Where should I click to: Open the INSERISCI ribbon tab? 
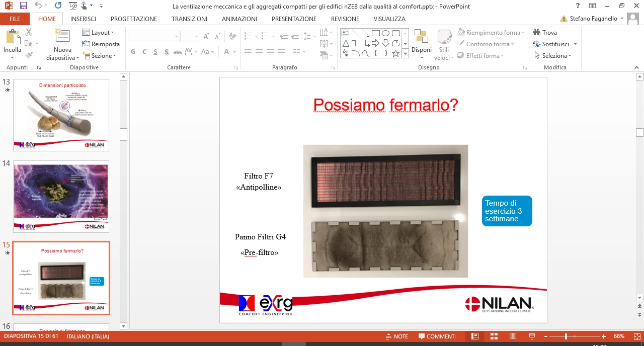pos(83,19)
